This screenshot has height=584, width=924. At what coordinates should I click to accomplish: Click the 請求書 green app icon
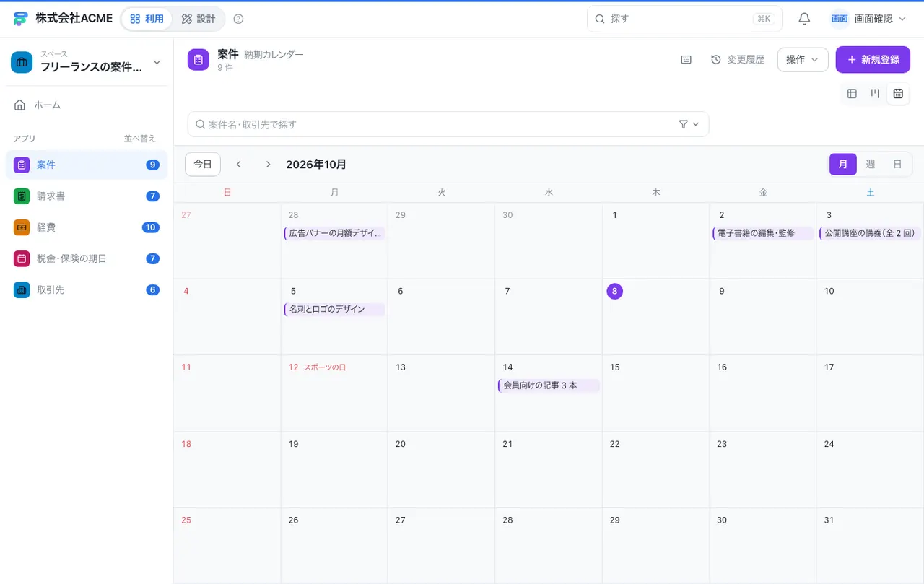(x=22, y=196)
